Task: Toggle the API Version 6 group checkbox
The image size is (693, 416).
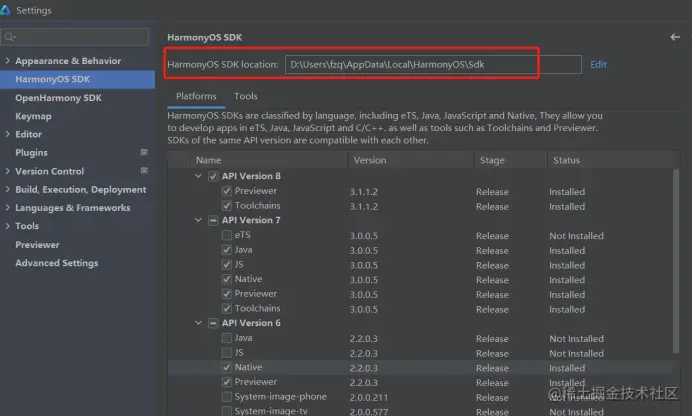Action: (213, 323)
